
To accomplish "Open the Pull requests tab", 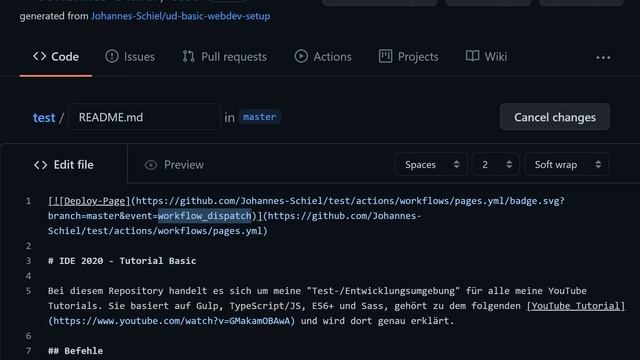I will coord(225,56).
